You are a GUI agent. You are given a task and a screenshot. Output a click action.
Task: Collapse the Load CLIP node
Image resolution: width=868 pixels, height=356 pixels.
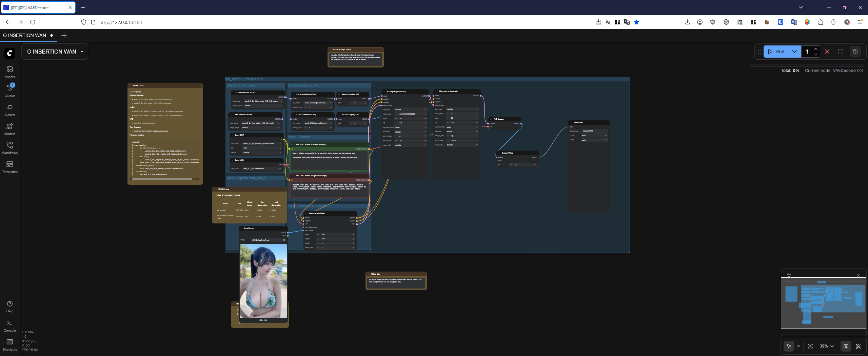point(233,135)
